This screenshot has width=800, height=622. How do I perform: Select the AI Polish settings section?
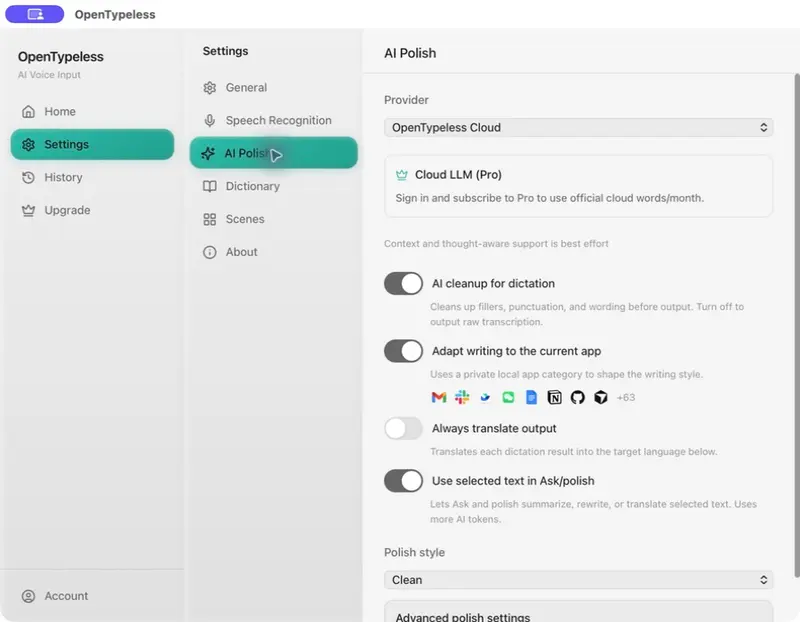pos(273,153)
